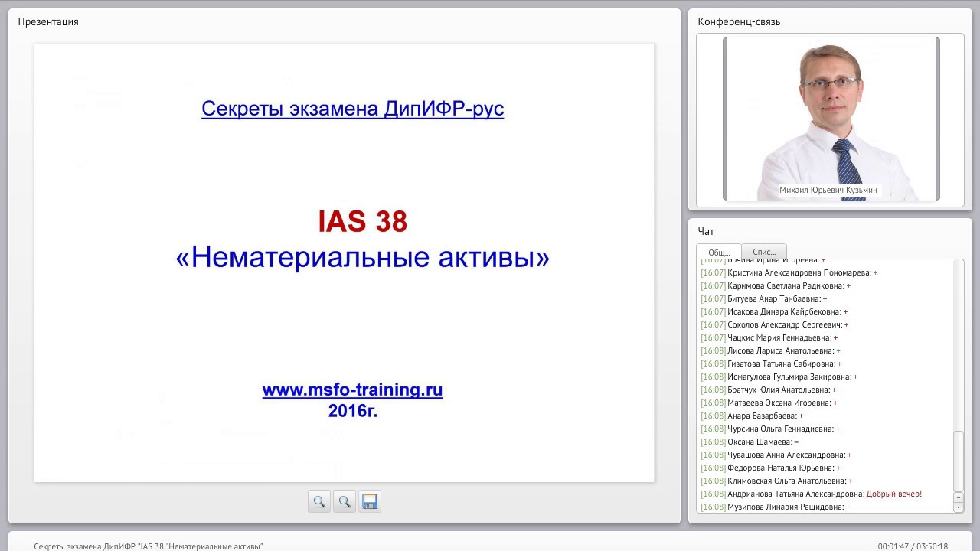Click chat message from Братчук Юлия Анатольевна
Viewport: 980px width, 551px height.
(768, 390)
